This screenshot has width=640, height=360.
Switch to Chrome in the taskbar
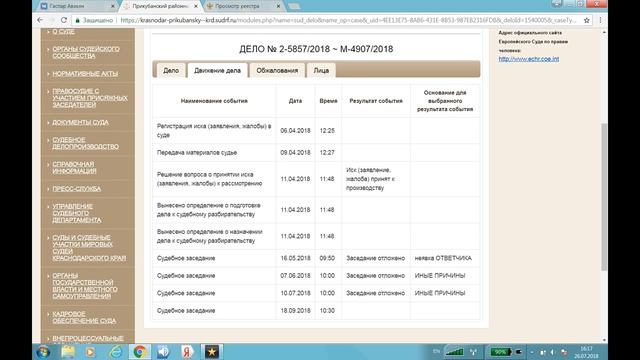139,351
